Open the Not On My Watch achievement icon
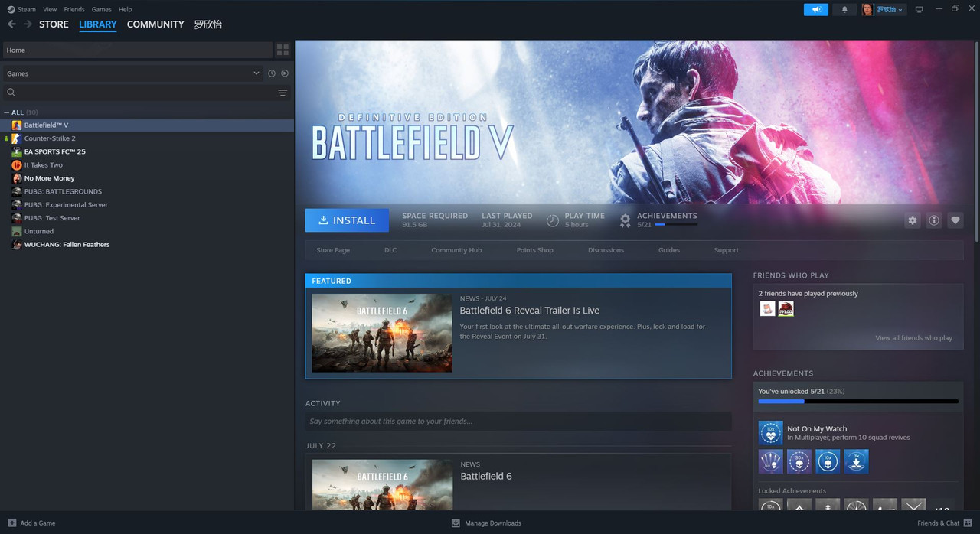Viewport: 980px width, 534px height. [x=770, y=433]
